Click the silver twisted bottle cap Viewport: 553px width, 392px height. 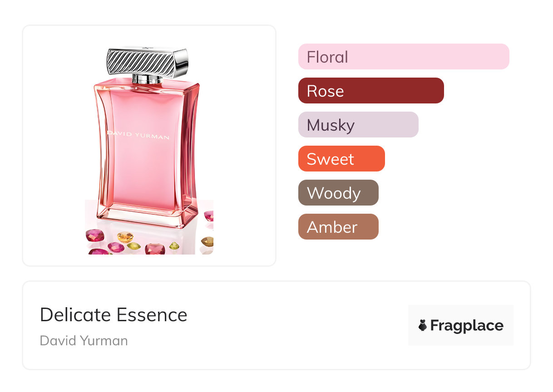coord(148,61)
